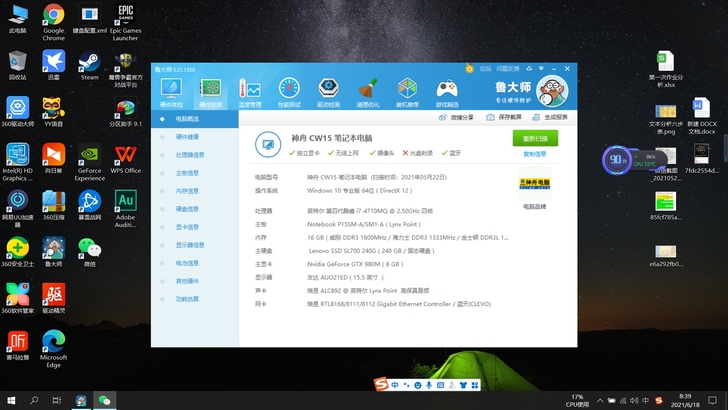Screen dimensions: 728x410
Task: Click 保存截屏 save screenshot
Action: pos(504,117)
